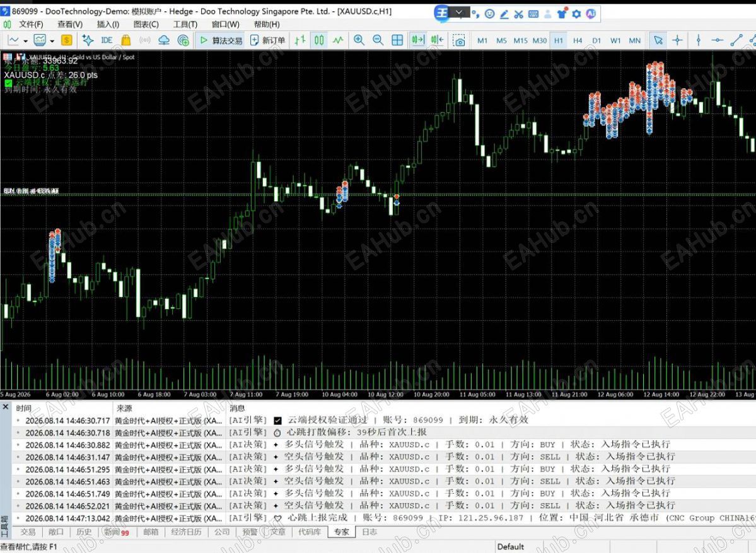Open the chart type line icon in toolbar
Viewport: 756px width, 553px height.
point(13,40)
